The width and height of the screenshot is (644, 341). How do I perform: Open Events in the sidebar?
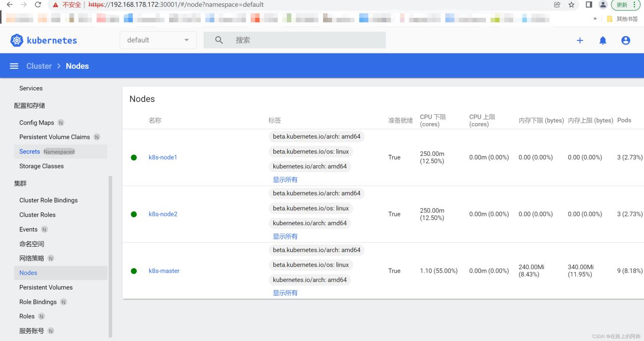click(x=28, y=230)
